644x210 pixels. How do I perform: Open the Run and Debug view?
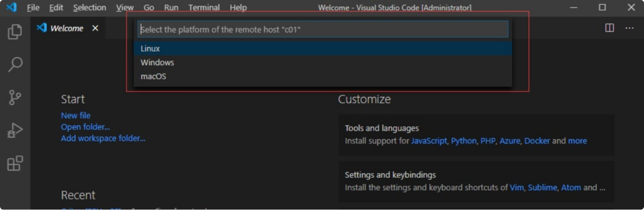[15, 131]
